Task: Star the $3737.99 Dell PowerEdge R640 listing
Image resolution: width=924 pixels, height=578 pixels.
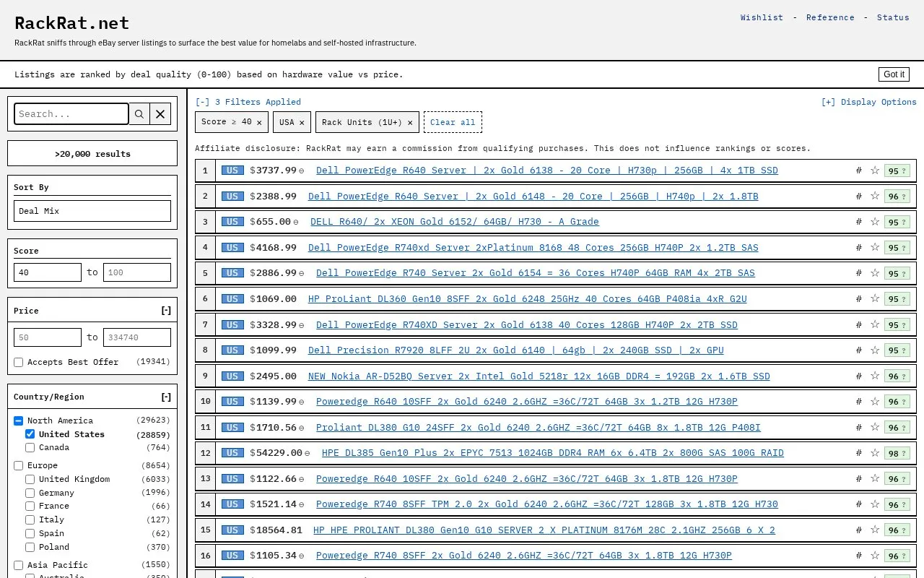Action: (x=875, y=171)
